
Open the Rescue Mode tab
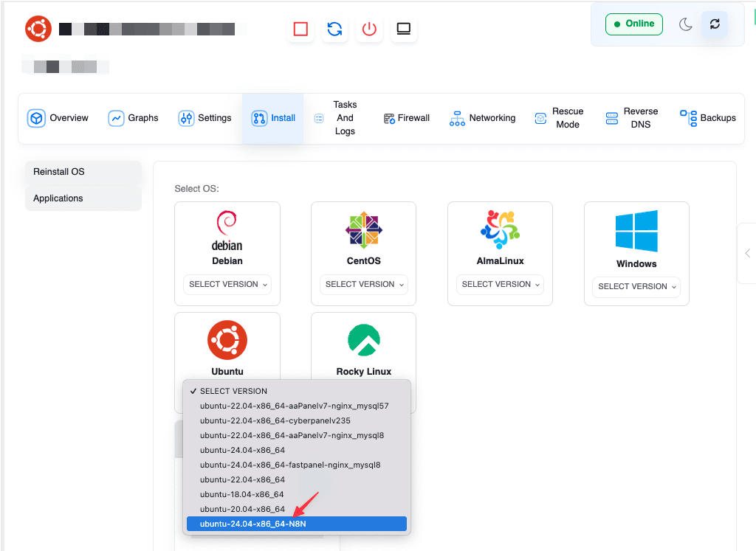560,118
